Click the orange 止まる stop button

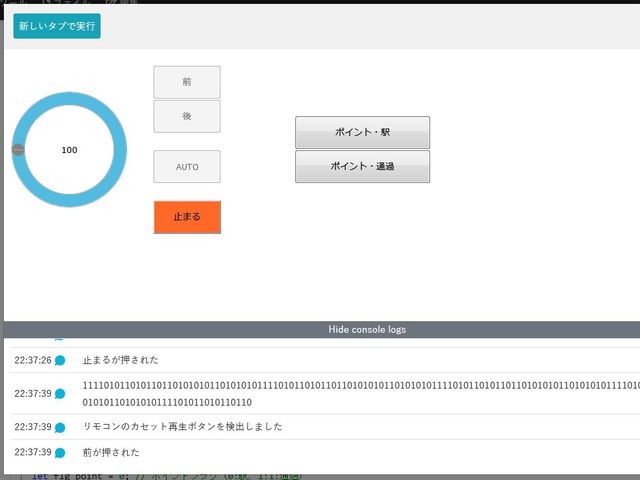[x=187, y=217]
